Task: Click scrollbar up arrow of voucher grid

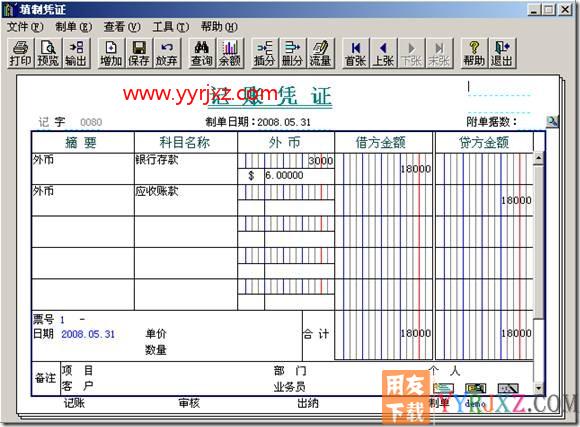Action: click(x=539, y=158)
